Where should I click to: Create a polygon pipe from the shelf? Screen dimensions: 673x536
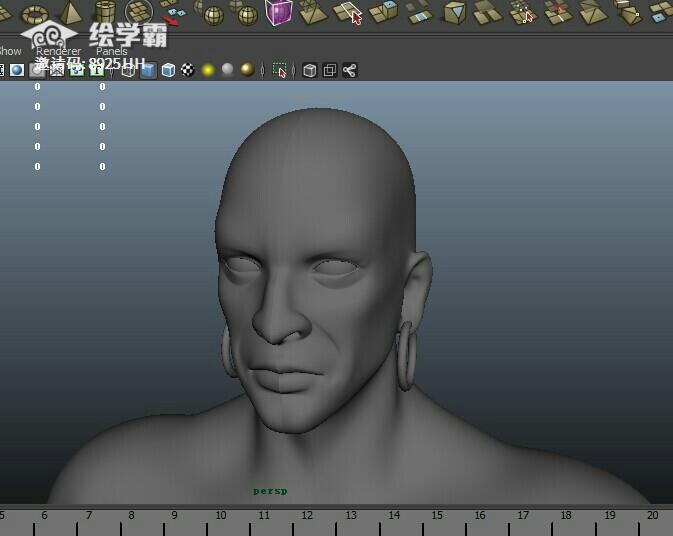pos(106,12)
